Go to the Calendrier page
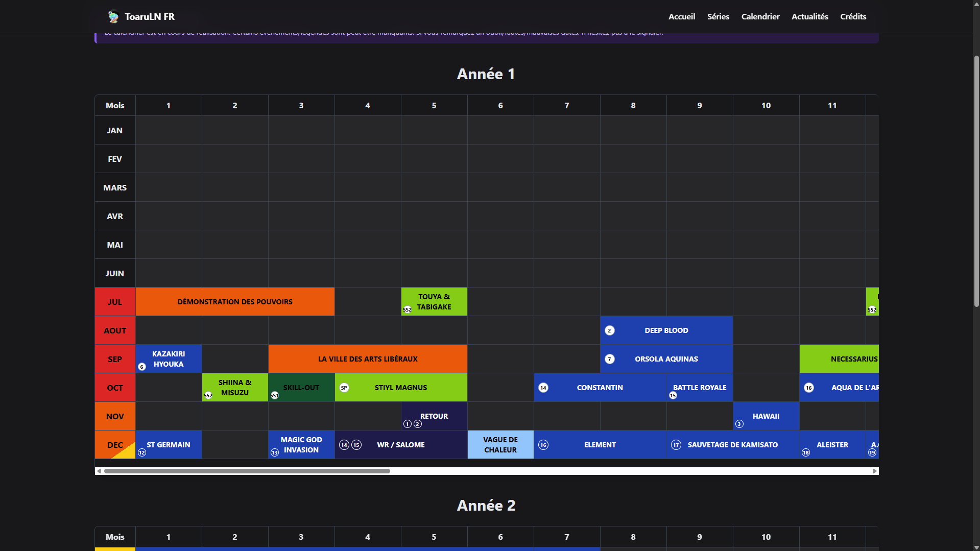 click(x=760, y=17)
